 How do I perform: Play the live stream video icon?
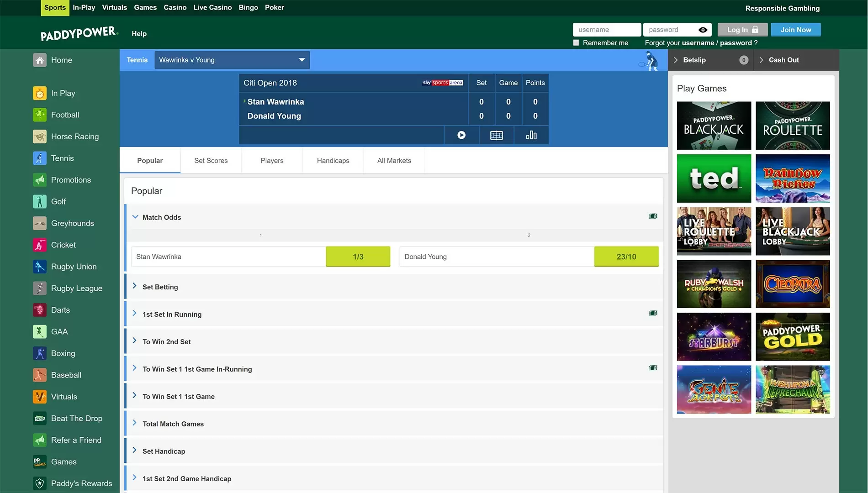[461, 135]
